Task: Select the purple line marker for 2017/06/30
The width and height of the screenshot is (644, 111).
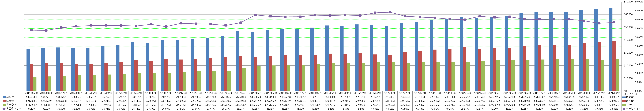Action: click(390, 12)
